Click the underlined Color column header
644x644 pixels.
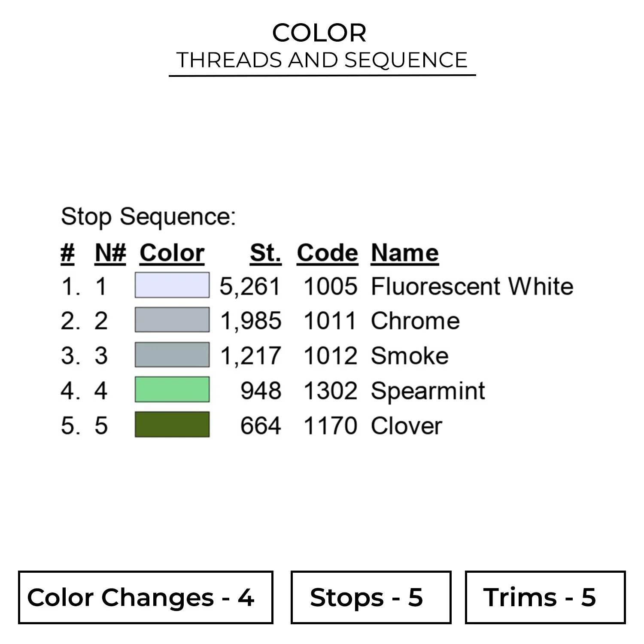click(x=172, y=252)
